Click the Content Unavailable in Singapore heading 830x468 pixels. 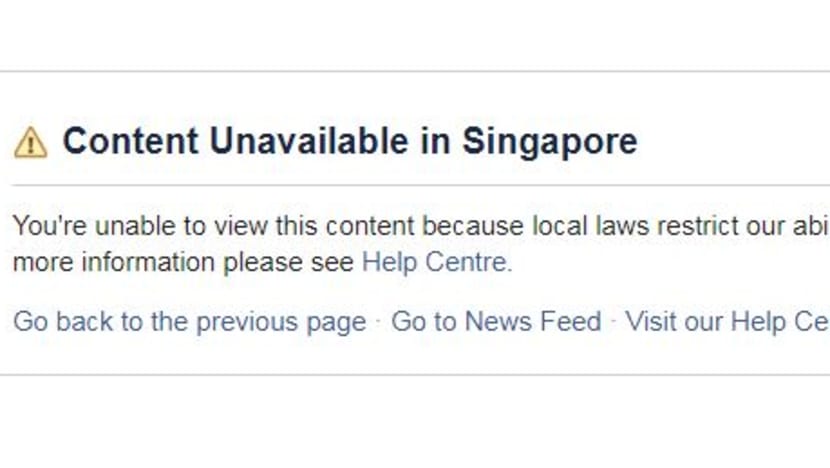pos(350,141)
